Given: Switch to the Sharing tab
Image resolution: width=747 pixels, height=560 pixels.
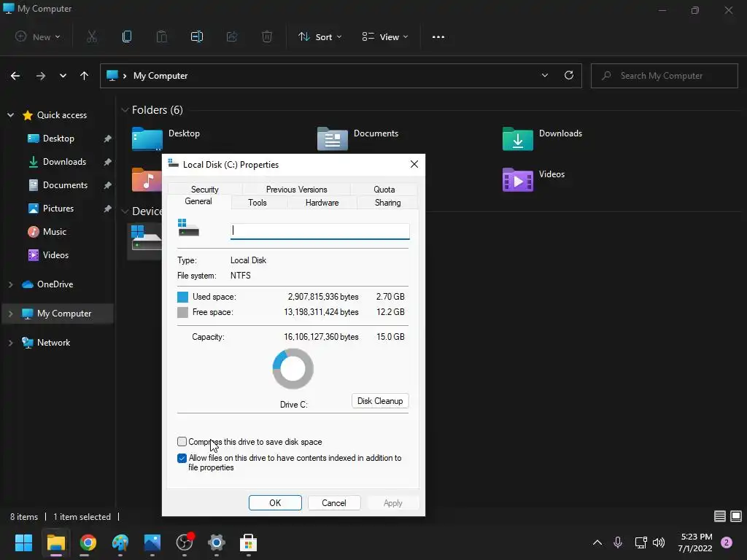Looking at the screenshot, I should point(388,203).
